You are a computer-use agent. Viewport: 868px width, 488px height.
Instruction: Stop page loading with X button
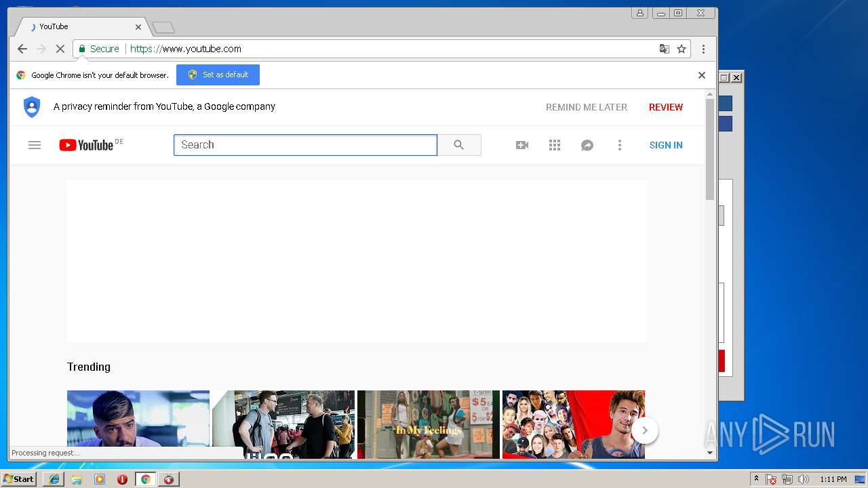click(x=60, y=49)
